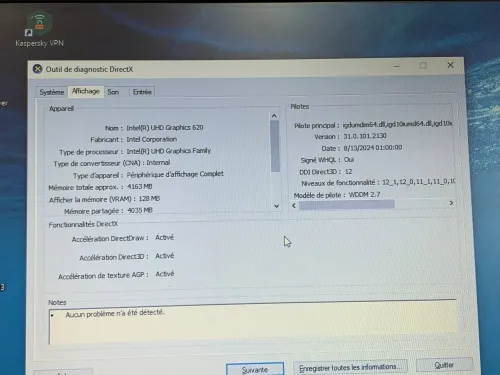Click the Niveaux de fonctionnalité values
This screenshot has height=375, width=500.
(x=418, y=182)
